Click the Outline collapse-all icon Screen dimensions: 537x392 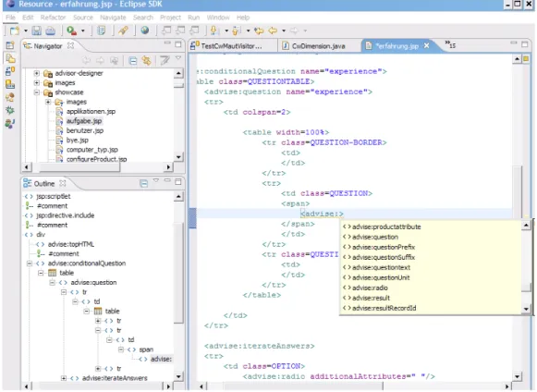tap(144, 184)
